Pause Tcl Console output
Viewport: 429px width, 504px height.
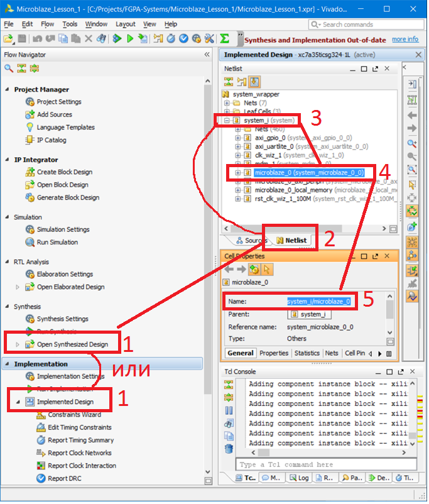229,410
